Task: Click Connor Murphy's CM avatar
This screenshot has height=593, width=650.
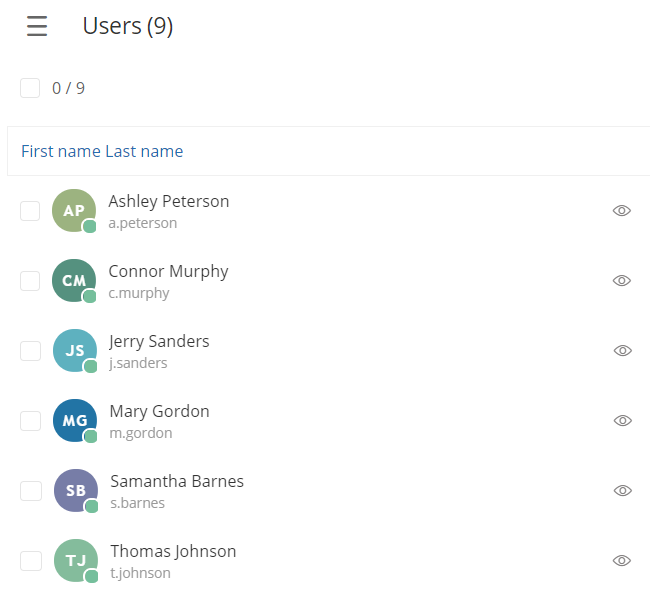Action: tap(74, 281)
